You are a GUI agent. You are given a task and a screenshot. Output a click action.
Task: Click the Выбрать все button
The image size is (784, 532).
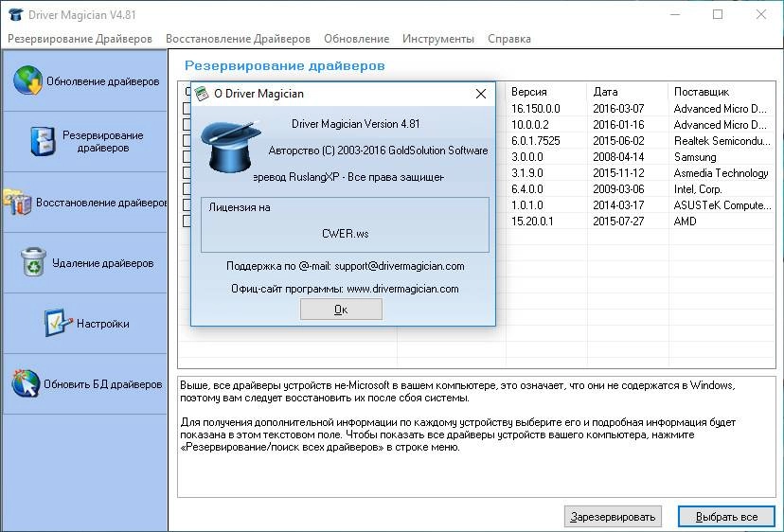pos(726,517)
